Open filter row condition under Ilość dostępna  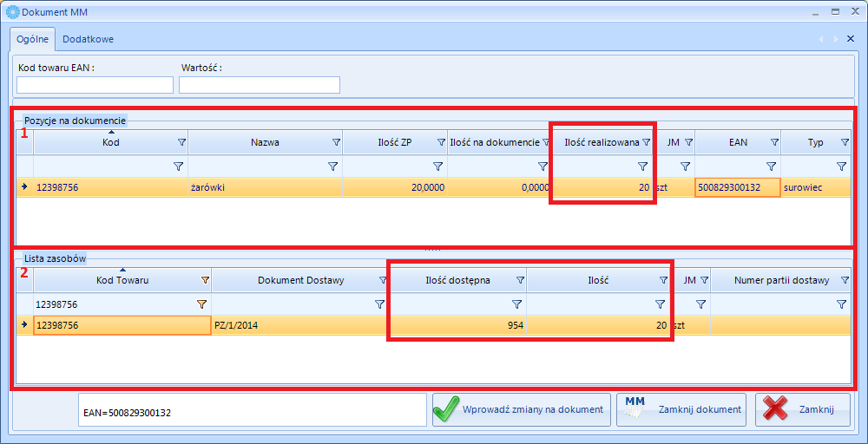(516, 304)
